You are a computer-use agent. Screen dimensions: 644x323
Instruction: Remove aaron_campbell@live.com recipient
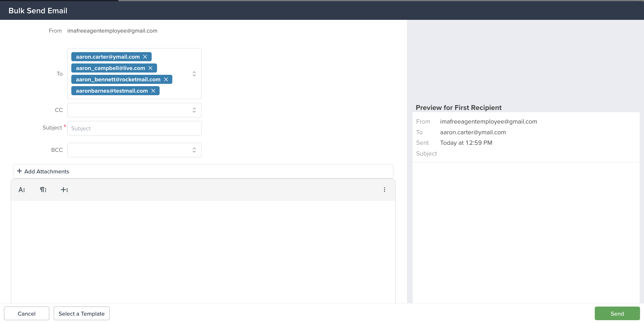(151, 68)
